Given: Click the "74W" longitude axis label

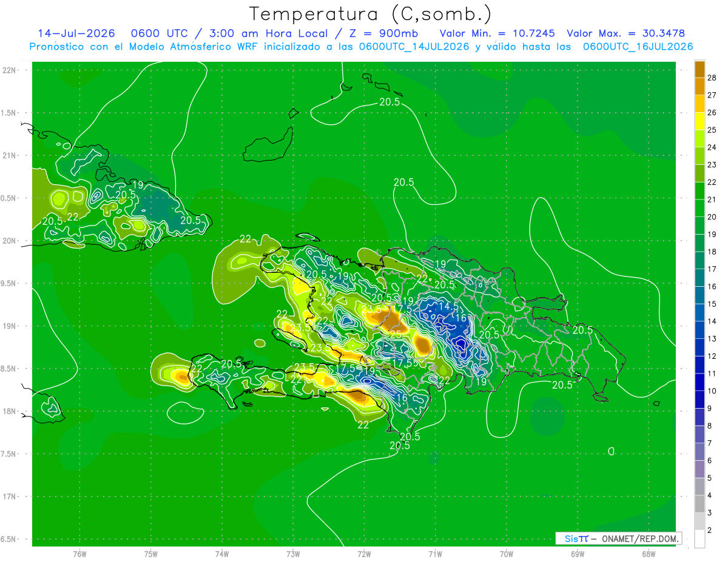Looking at the screenshot, I should [x=222, y=554].
